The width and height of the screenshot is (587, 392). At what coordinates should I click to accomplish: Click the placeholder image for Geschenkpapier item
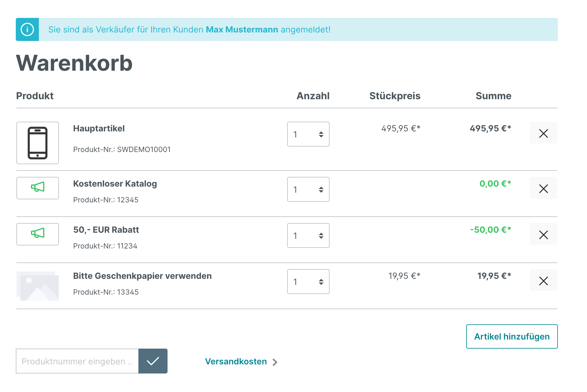coord(38,286)
